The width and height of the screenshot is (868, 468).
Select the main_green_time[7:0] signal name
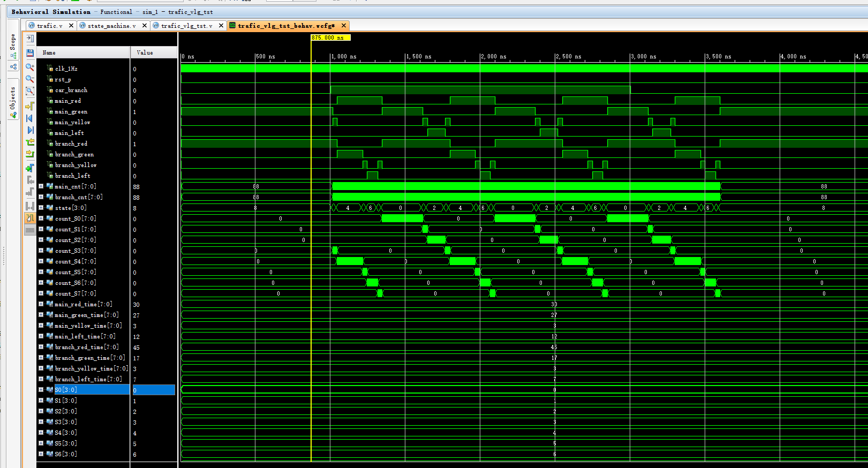point(87,315)
